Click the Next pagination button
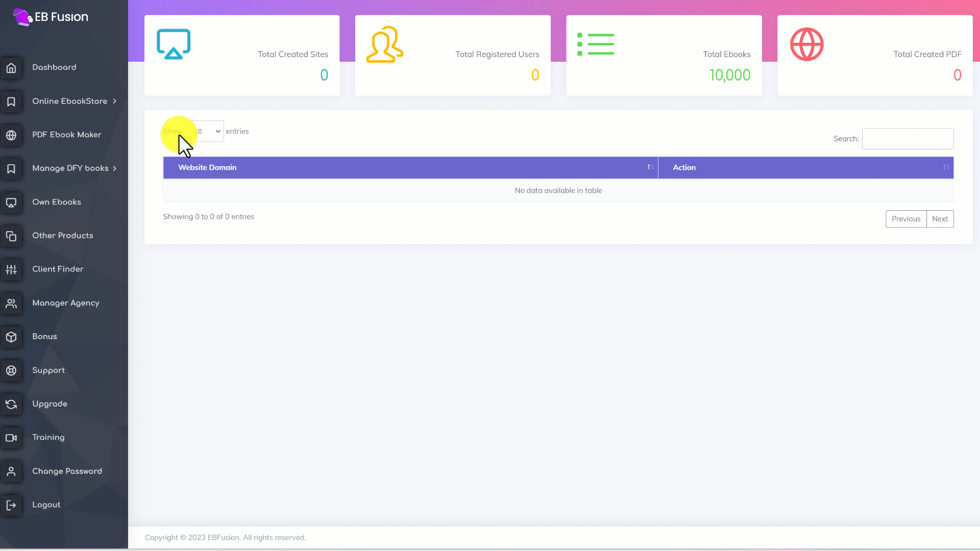 coord(940,219)
